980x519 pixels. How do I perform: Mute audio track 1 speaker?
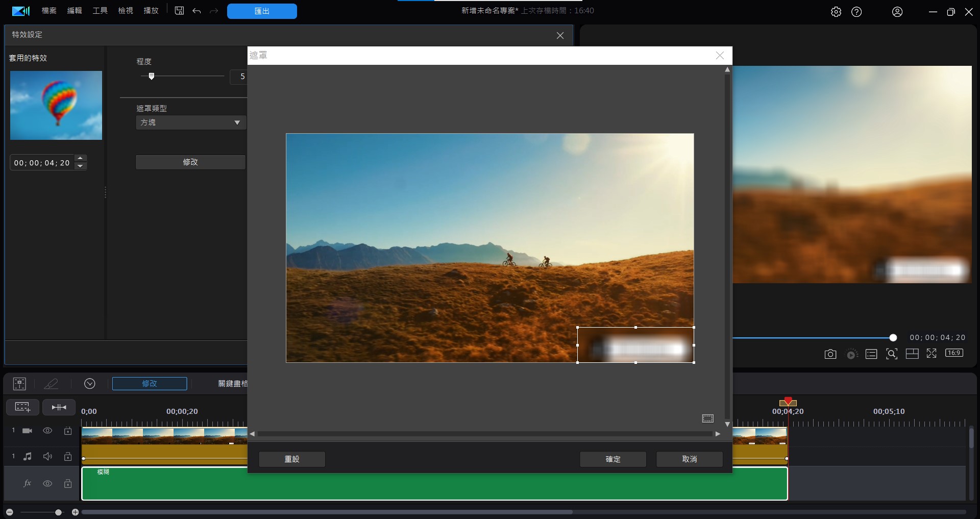[x=47, y=456]
